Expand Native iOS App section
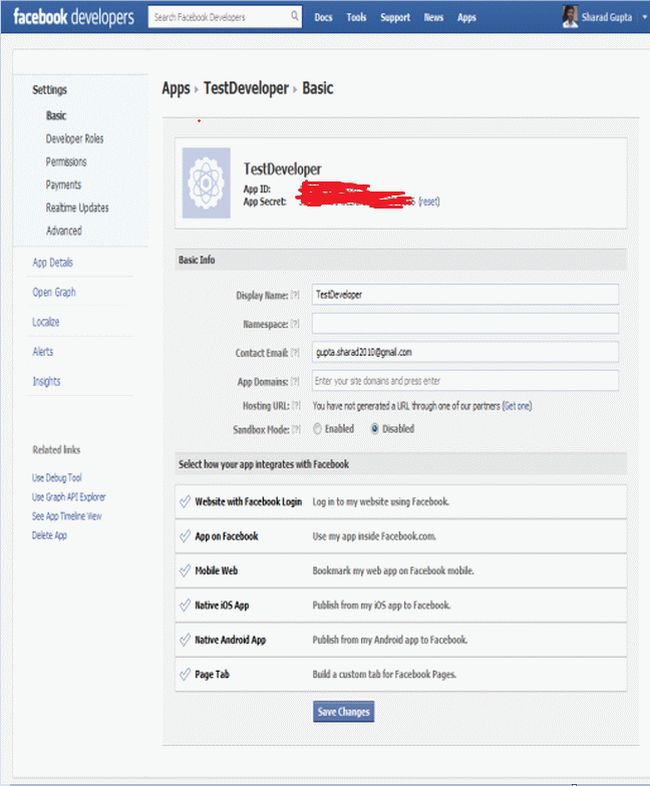Image resolution: width=650 pixels, height=786 pixels. (x=401, y=606)
